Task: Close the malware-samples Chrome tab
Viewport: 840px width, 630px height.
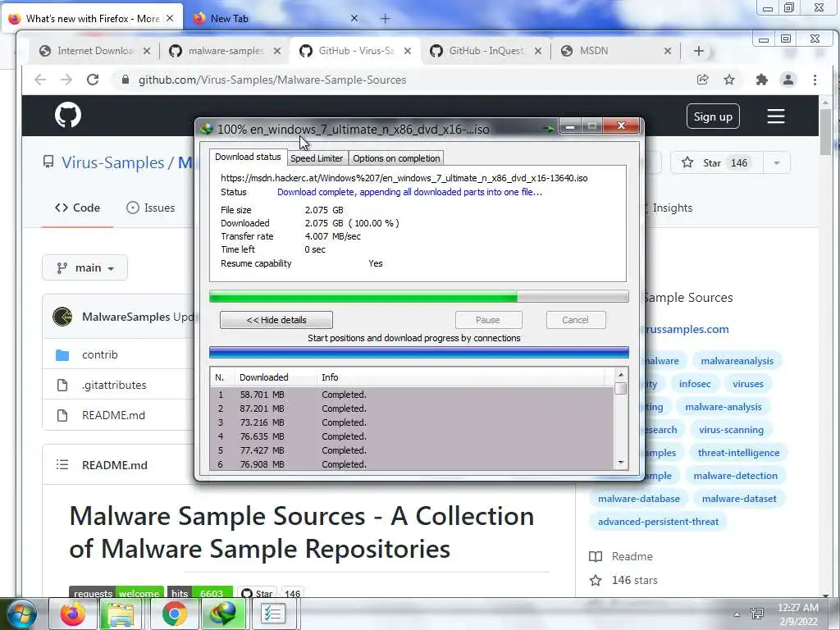Action: pos(277,51)
